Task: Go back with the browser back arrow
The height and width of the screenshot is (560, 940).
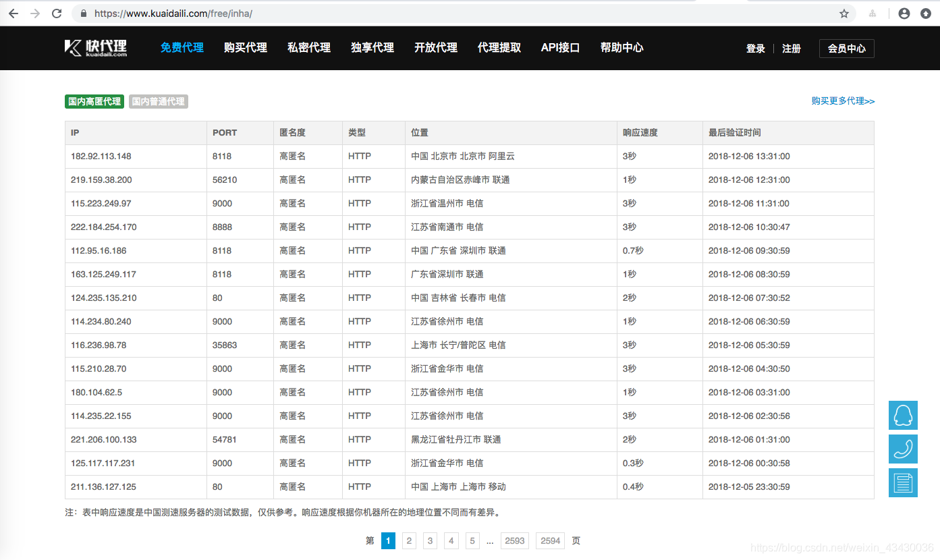Action: (13, 13)
